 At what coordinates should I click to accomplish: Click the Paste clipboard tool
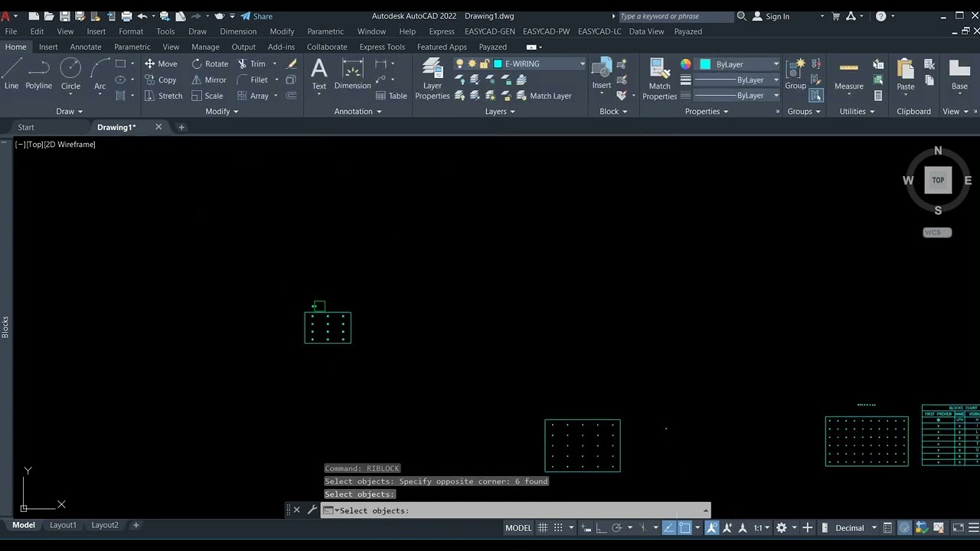point(906,74)
